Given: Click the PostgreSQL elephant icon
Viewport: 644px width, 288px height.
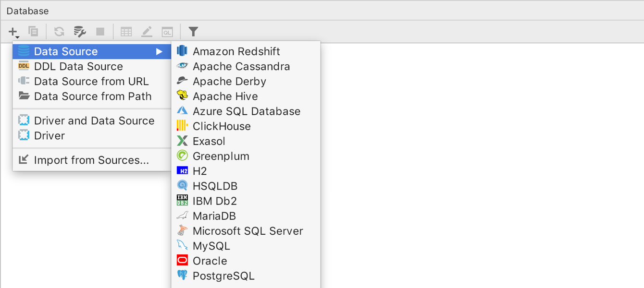Looking at the screenshot, I should click(x=182, y=276).
